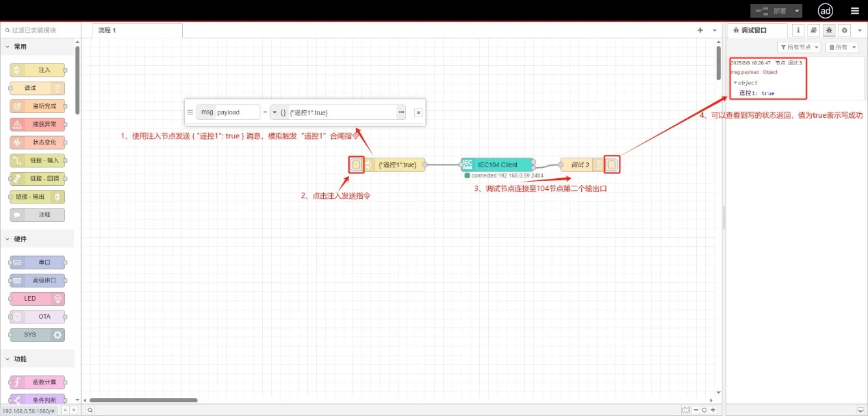Open the 部署 deploy dropdown arrow
The image size is (868, 416).
(x=797, y=11)
